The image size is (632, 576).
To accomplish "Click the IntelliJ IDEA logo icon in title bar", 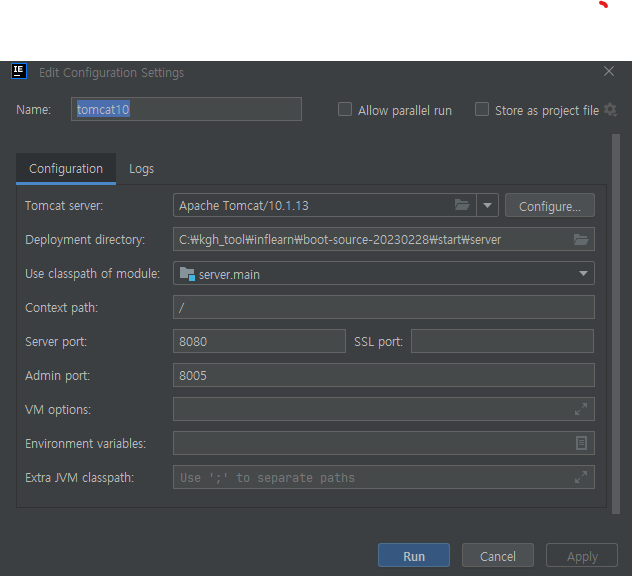I will 19,71.
